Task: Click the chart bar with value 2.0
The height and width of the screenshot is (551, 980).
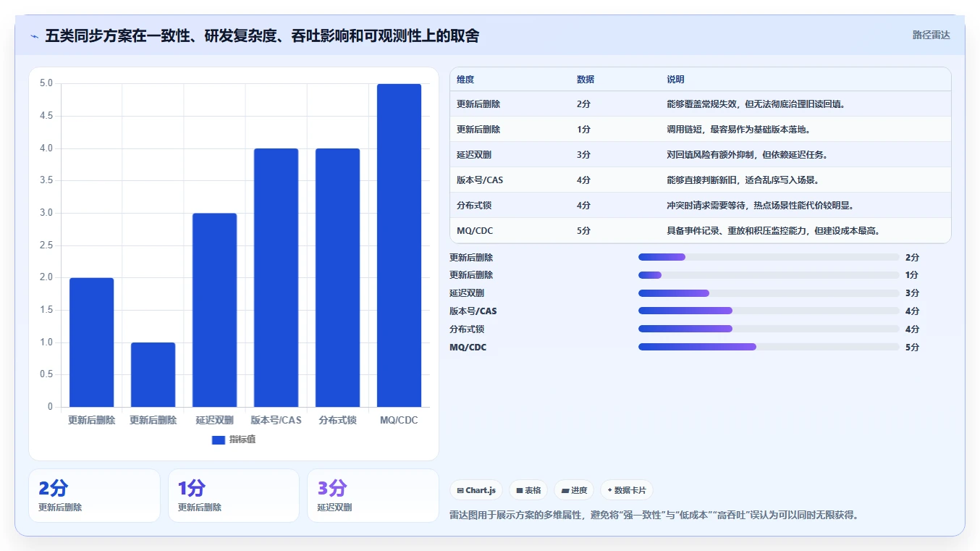Action: tap(91, 342)
